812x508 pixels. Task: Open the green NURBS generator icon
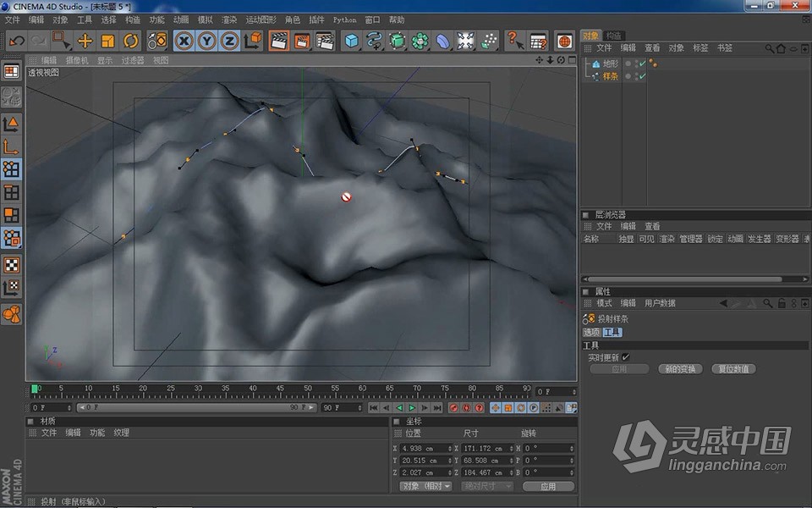[x=398, y=41]
